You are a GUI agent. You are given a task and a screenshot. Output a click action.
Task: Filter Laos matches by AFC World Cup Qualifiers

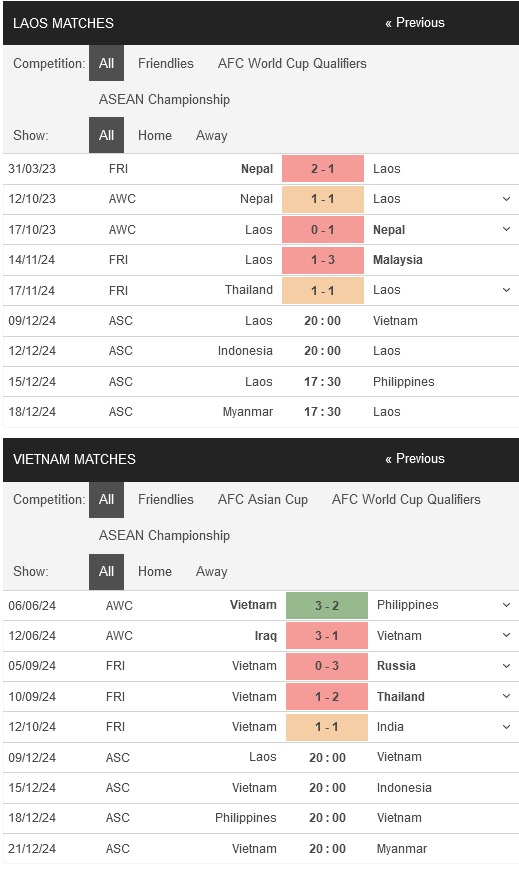[292, 63]
